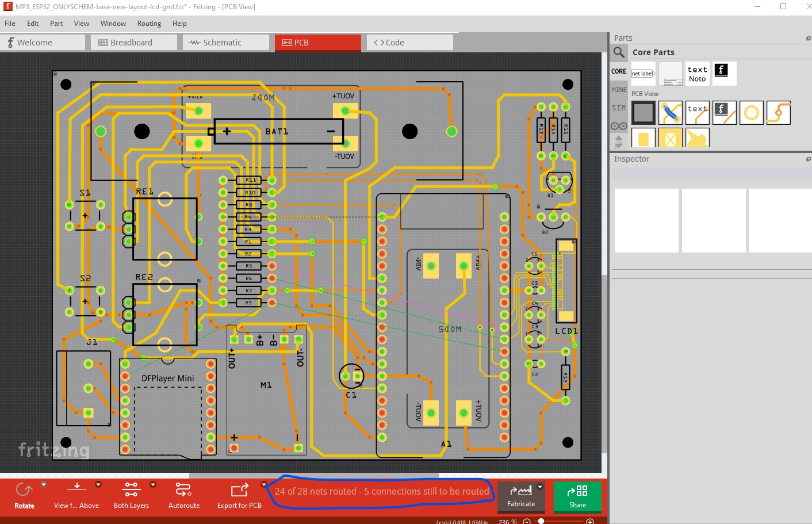812x524 pixels.
Task: Choose the ring pad part
Action: coord(751,113)
